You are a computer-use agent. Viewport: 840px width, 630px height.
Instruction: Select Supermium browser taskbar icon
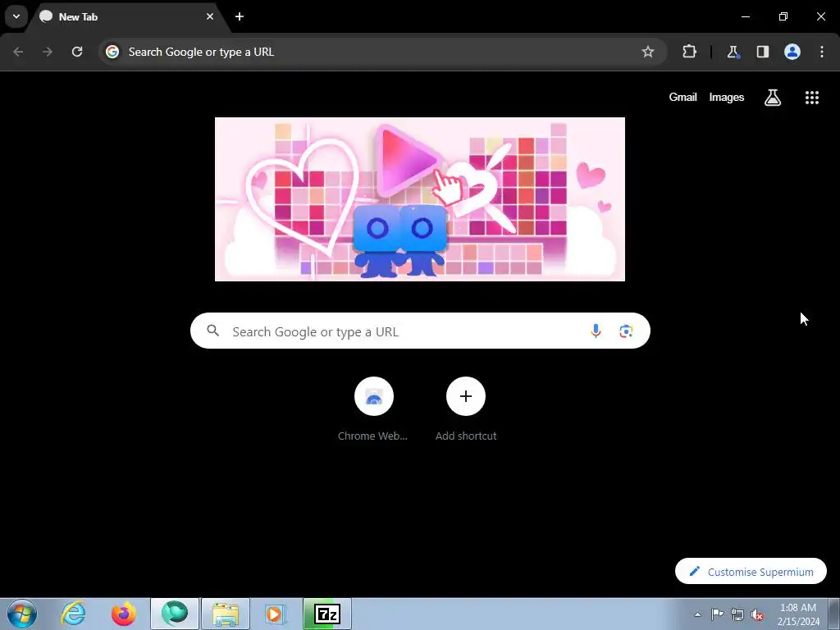pyautogui.click(x=175, y=614)
